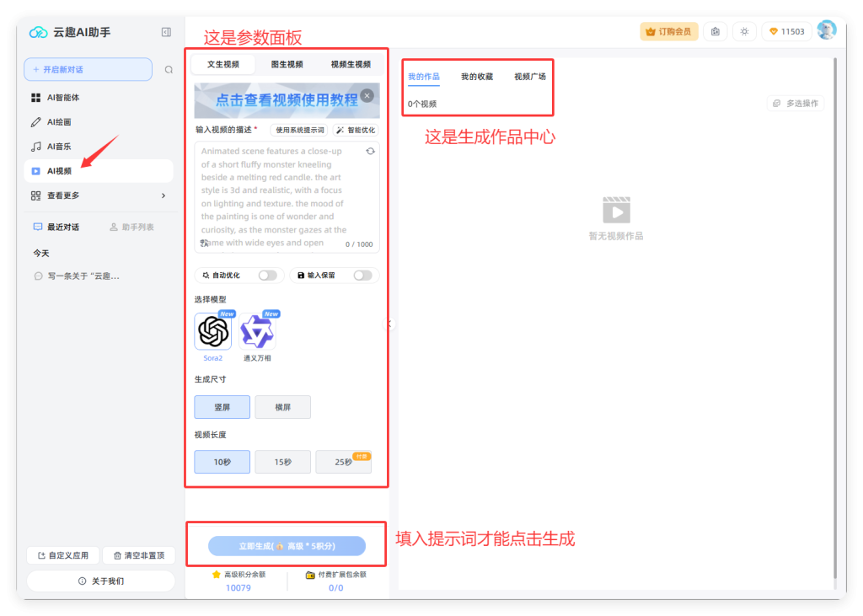Viewport: 863px width, 616px height.
Task: Open the 视频广场 tab
Action: 530,76
